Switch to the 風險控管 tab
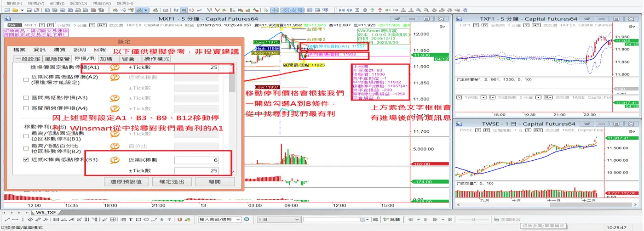 [x=57, y=59]
